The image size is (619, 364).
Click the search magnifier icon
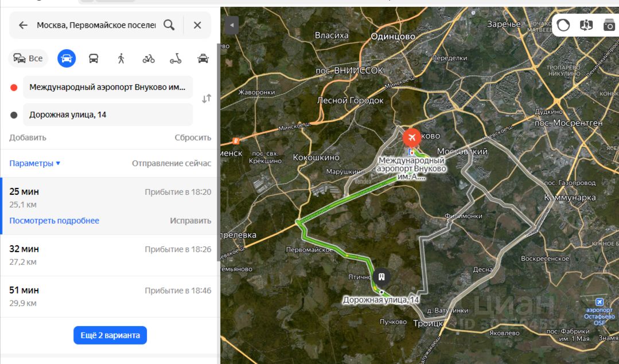click(169, 25)
